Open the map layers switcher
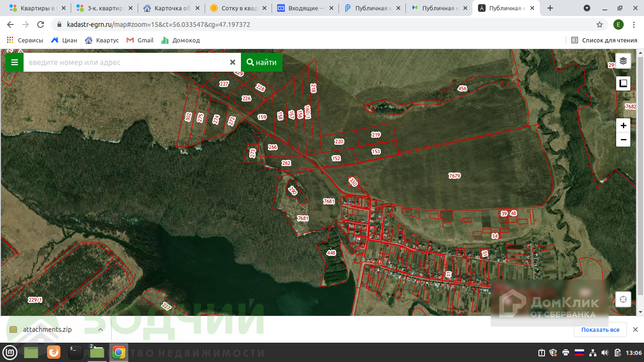Viewport: 644px width, 362px height. coord(623,61)
